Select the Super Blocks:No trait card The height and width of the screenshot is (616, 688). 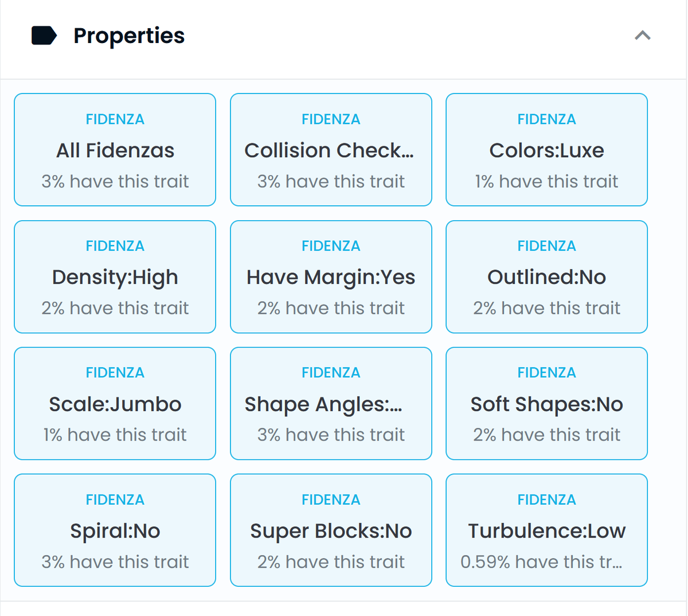(x=331, y=530)
